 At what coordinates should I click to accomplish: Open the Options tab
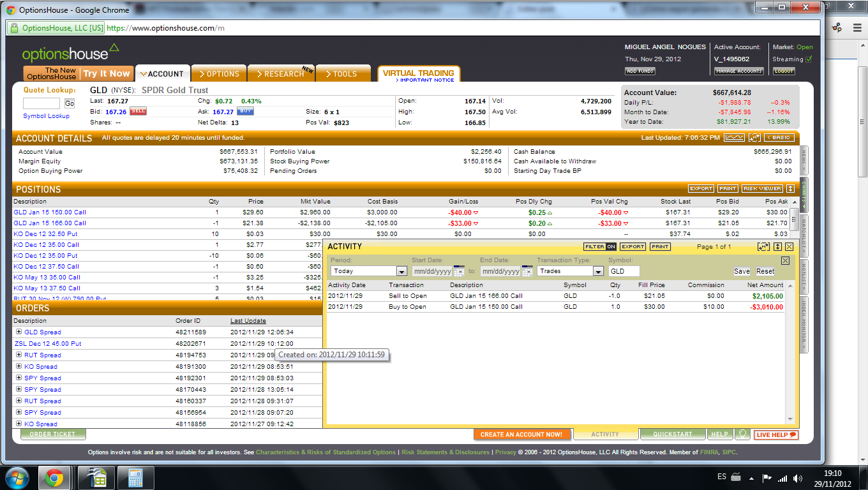[x=218, y=73]
